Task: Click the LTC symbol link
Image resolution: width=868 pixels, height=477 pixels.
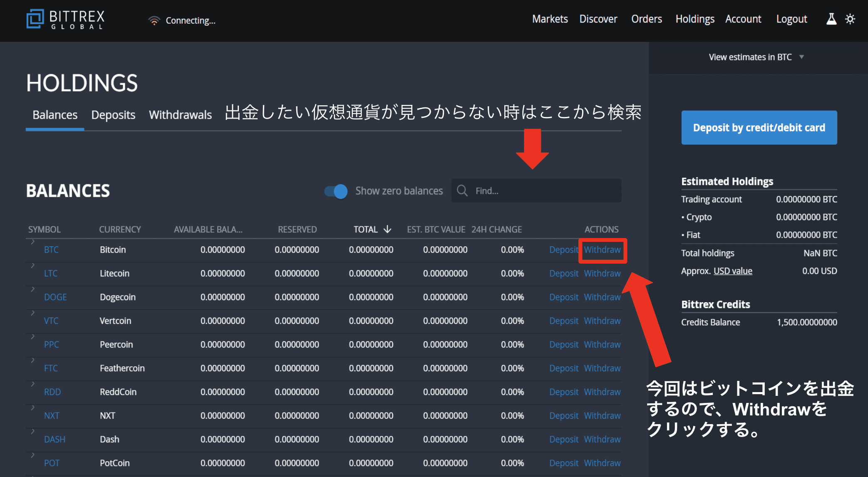Action: (51, 273)
